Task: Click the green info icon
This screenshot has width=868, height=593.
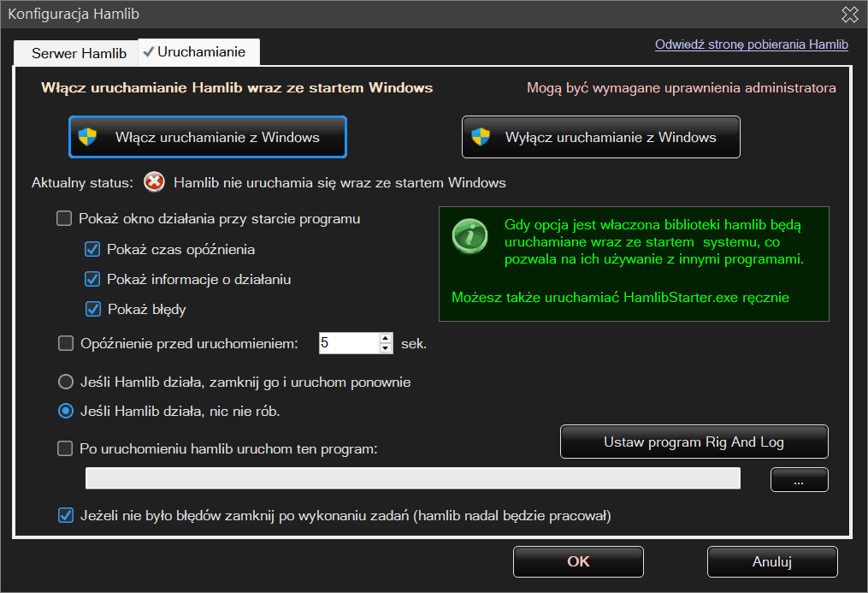Action: pos(470,236)
